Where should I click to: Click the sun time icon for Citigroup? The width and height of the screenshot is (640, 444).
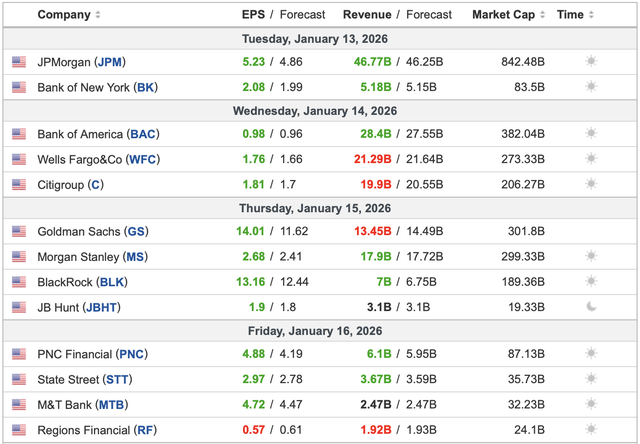(x=591, y=184)
